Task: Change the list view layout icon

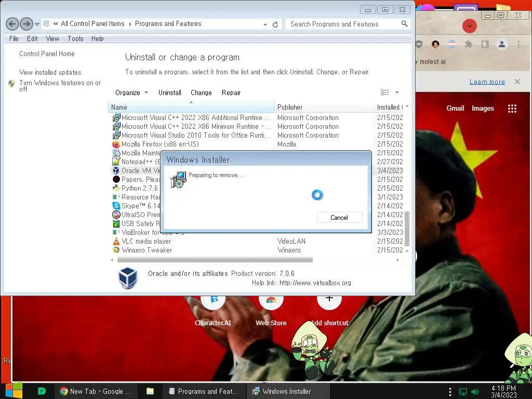Action: (385, 92)
